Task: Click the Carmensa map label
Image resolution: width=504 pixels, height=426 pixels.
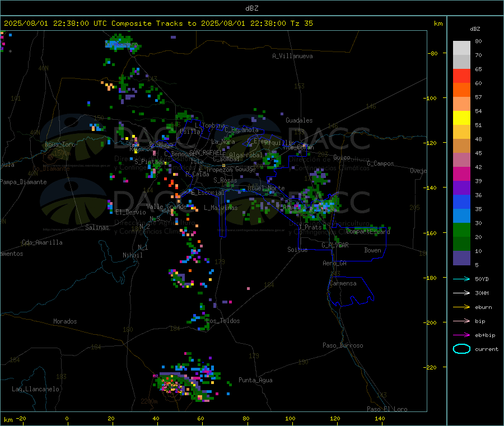Action: click(343, 283)
